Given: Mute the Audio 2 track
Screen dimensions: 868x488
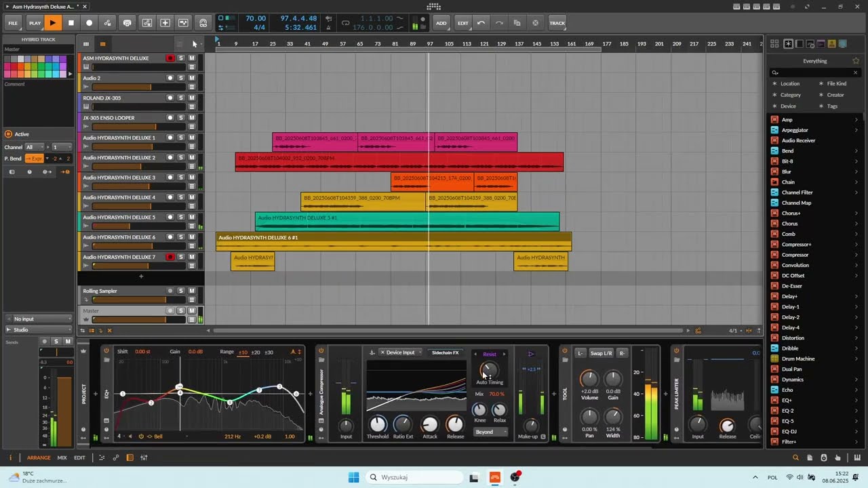Looking at the screenshot, I should coord(192,78).
